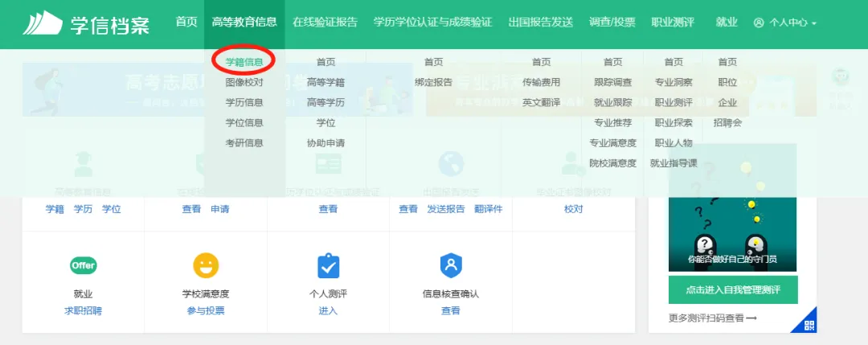This screenshot has width=868, height=345.
Task: Select 图像校对 in the submenu
Action: click(x=244, y=82)
